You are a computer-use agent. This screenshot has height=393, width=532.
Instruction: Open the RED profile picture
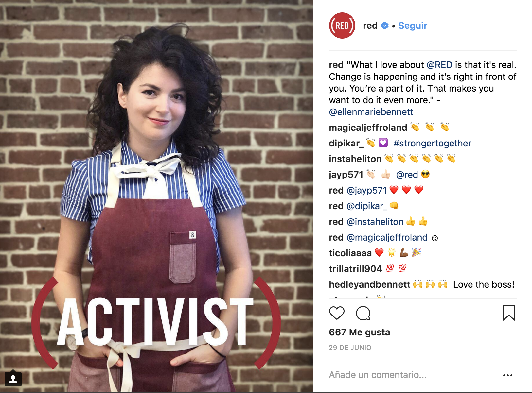click(x=342, y=26)
